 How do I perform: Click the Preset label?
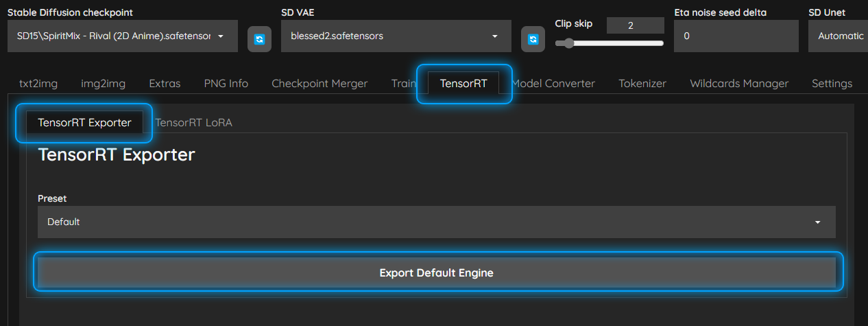coord(52,198)
